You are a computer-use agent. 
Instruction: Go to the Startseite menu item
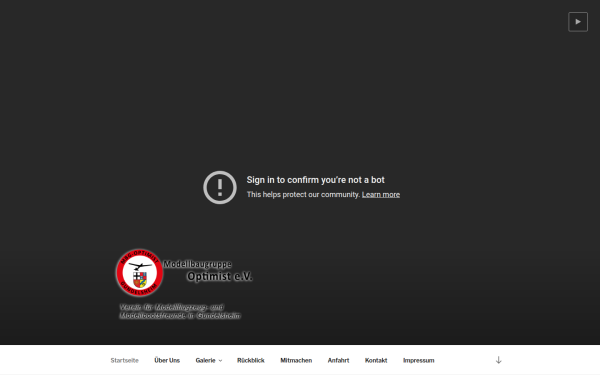pos(124,360)
